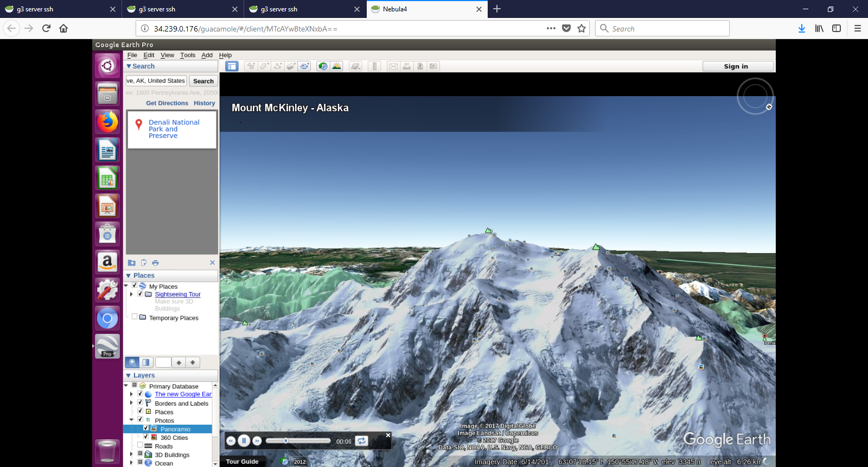Clear search results with the X icon

point(212,263)
